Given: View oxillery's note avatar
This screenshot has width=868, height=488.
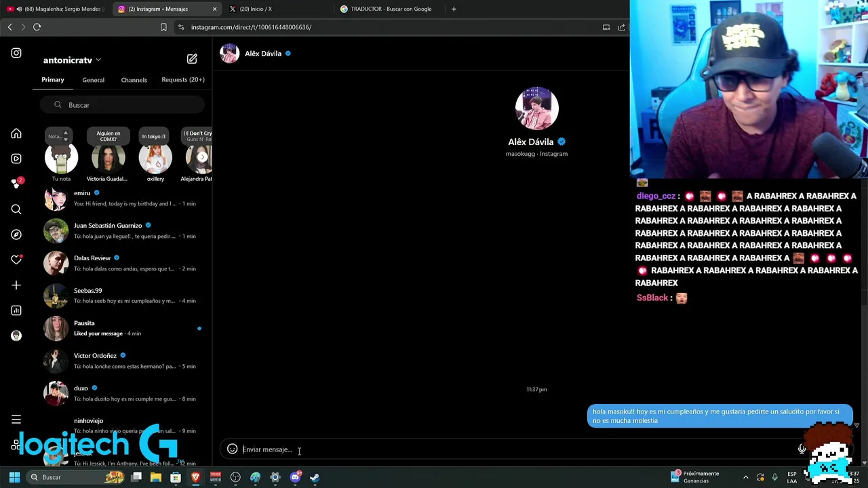Looking at the screenshot, I should [155, 157].
